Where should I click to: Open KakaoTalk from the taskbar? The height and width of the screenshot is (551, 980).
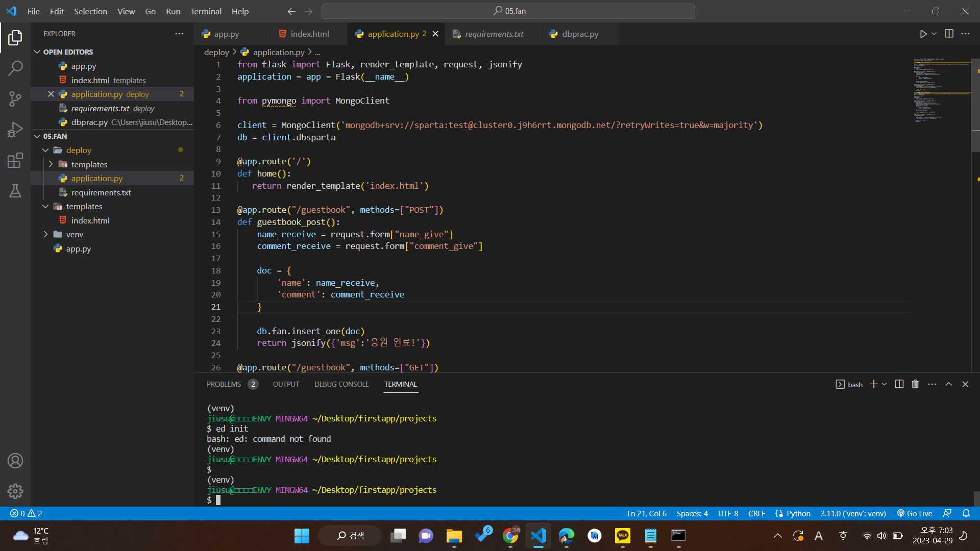pyautogui.click(x=623, y=536)
